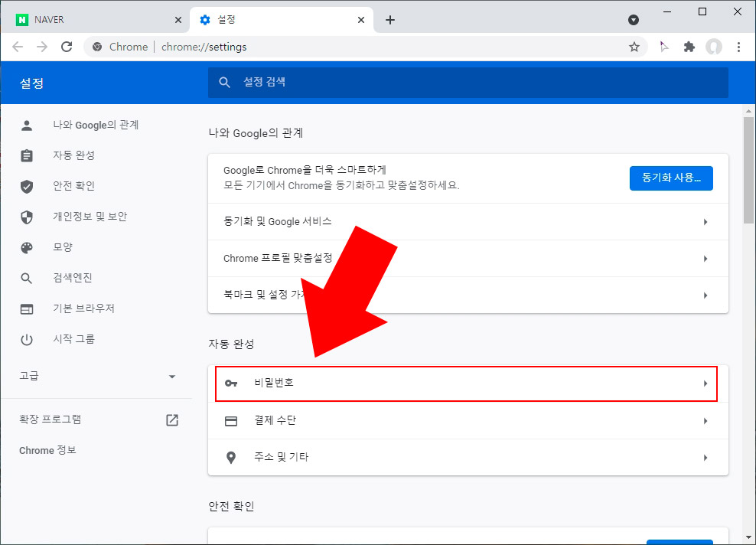Click the cursor-shaped extension icon
The image size is (756, 545).
pyautogui.click(x=664, y=47)
